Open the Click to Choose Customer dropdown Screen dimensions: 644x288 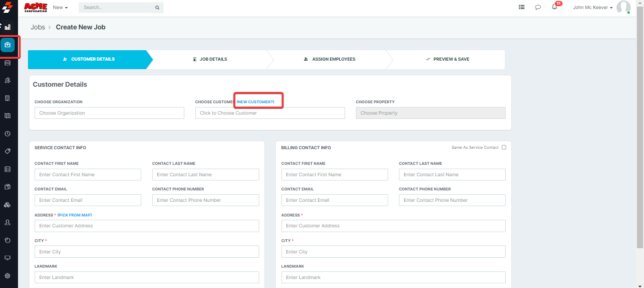click(x=270, y=113)
